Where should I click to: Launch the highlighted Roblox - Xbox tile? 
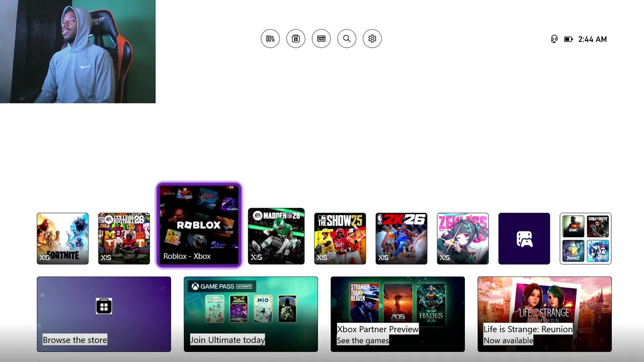(x=199, y=225)
